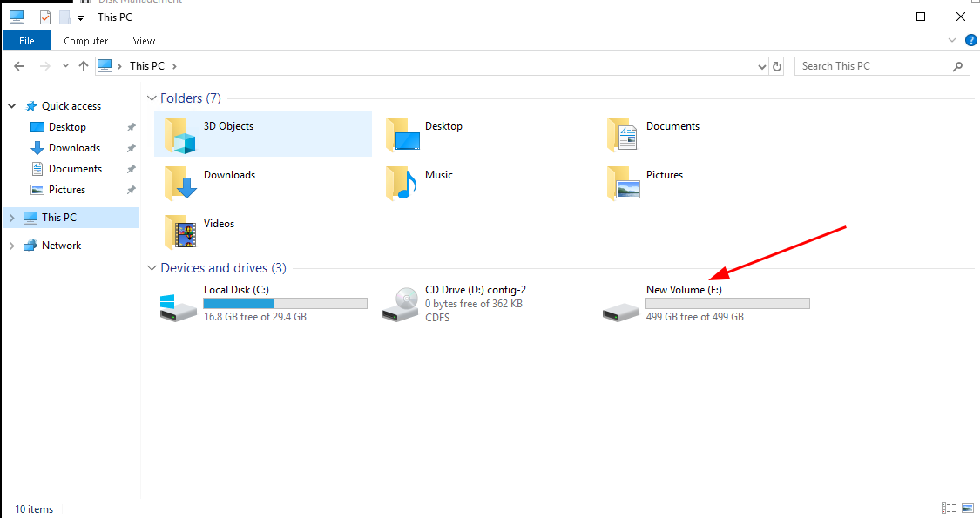This screenshot has width=980, height=518.
Task: Click the Search This PC field
Action: pos(871,66)
